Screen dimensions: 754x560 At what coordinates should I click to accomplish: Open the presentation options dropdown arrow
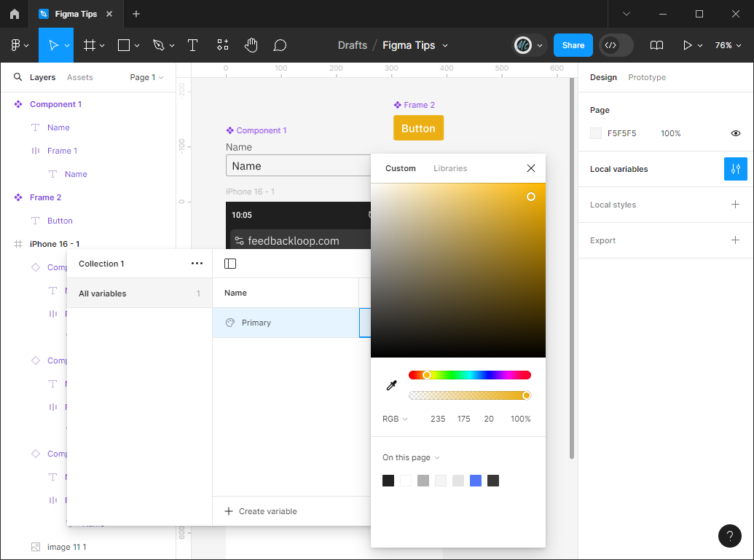pos(700,46)
